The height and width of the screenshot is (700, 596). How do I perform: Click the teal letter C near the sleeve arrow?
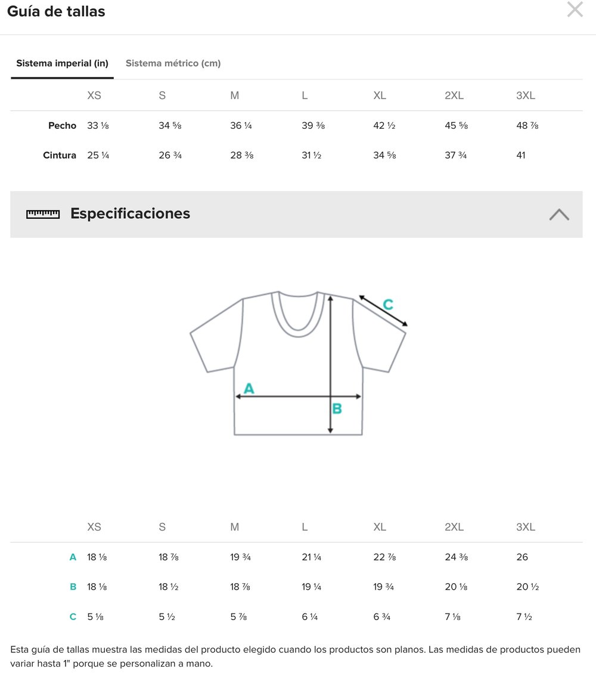(x=388, y=305)
